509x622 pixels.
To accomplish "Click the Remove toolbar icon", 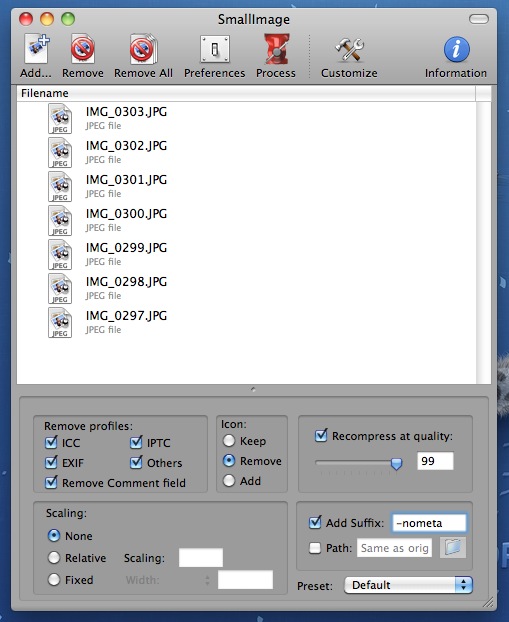I will pos(83,50).
